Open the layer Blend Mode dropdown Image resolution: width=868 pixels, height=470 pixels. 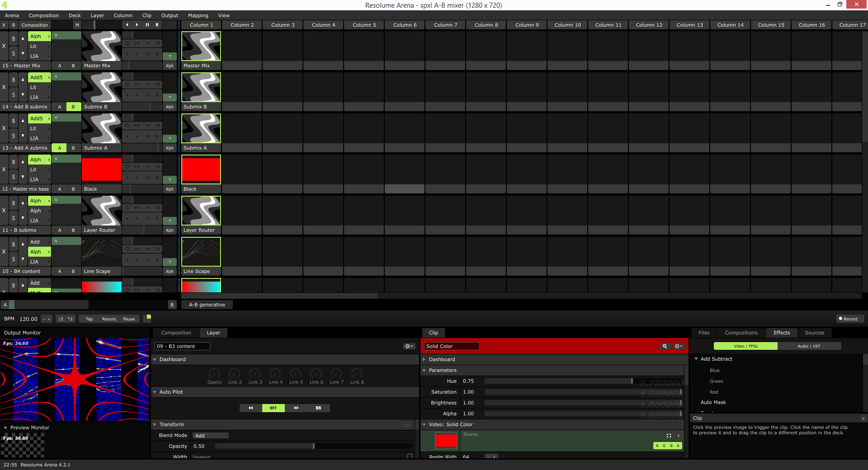211,436
